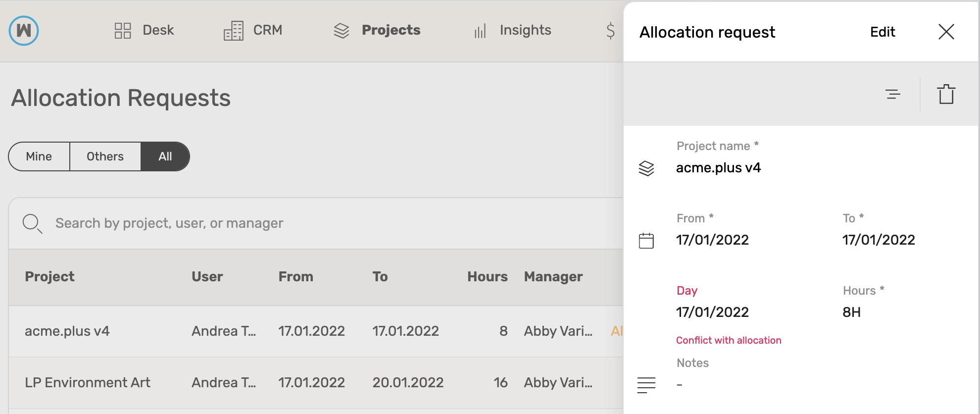
Task: Select the LP Environment Art row
Action: click(316, 383)
